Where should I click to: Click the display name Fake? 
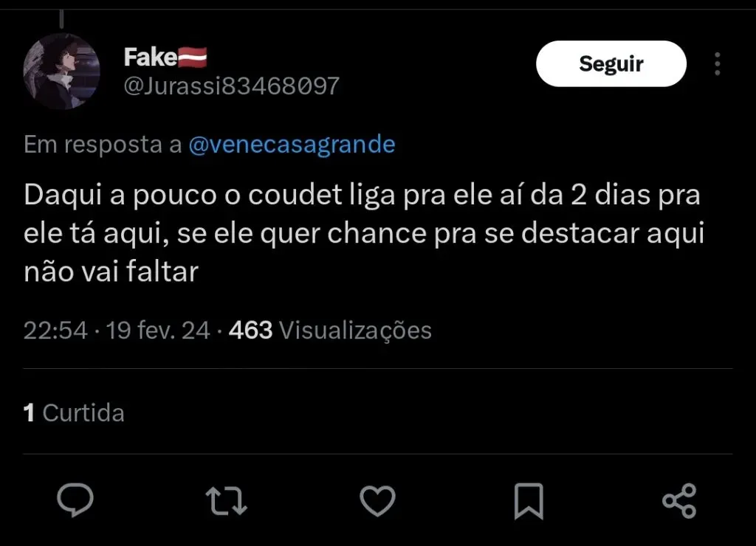click(x=150, y=56)
